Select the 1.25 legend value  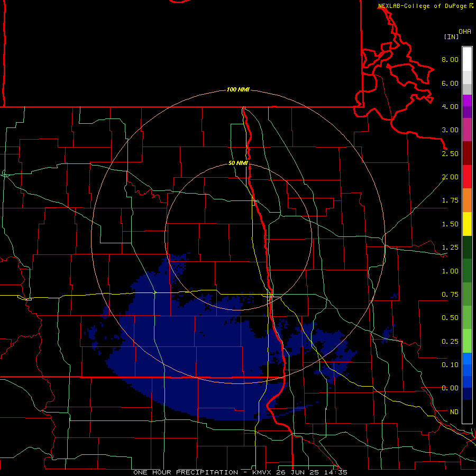coord(450,248)
